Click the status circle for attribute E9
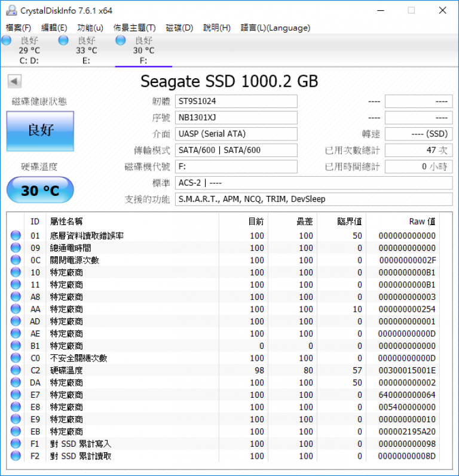 [16, 419]
